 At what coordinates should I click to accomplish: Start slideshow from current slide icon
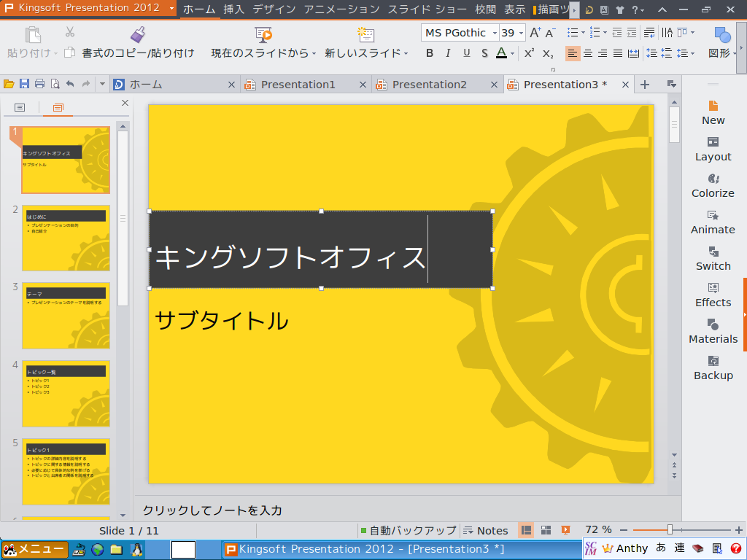[263, 34]
